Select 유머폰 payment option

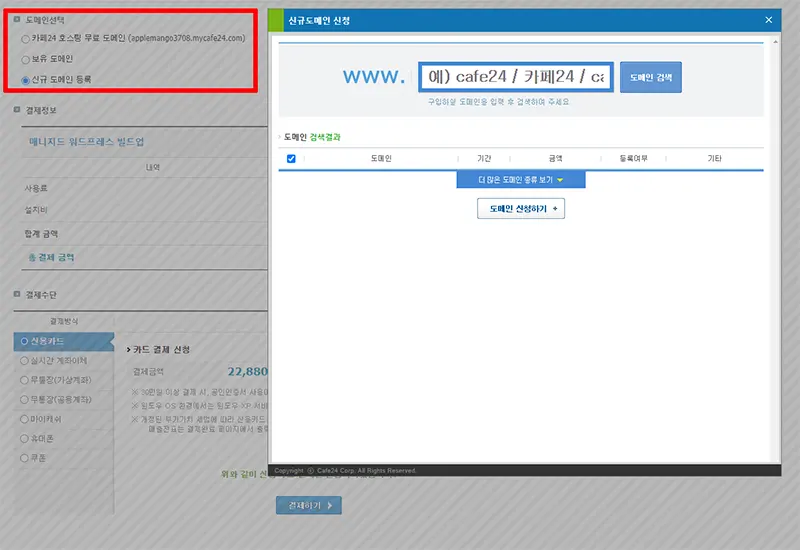pyautogui.click(x=24, y=438)
